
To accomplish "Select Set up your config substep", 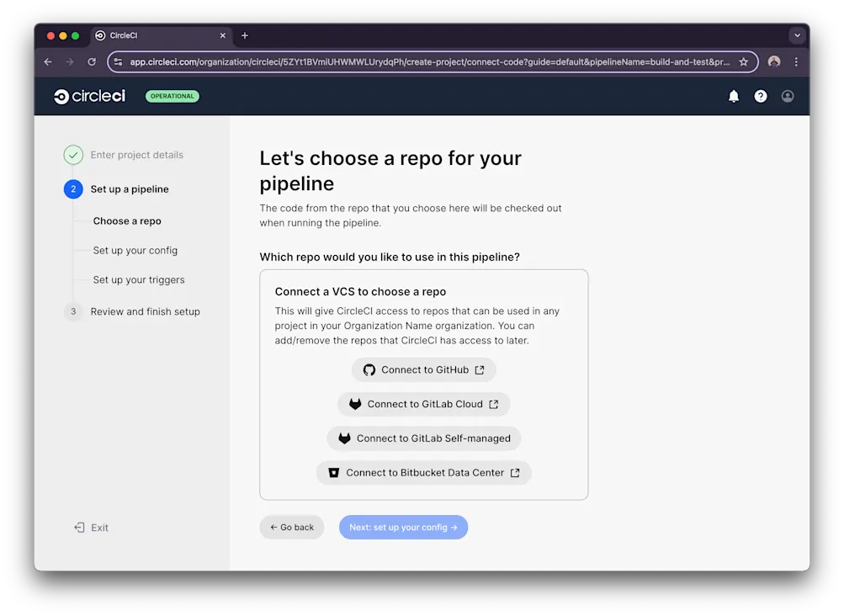I will pos(135,251).
